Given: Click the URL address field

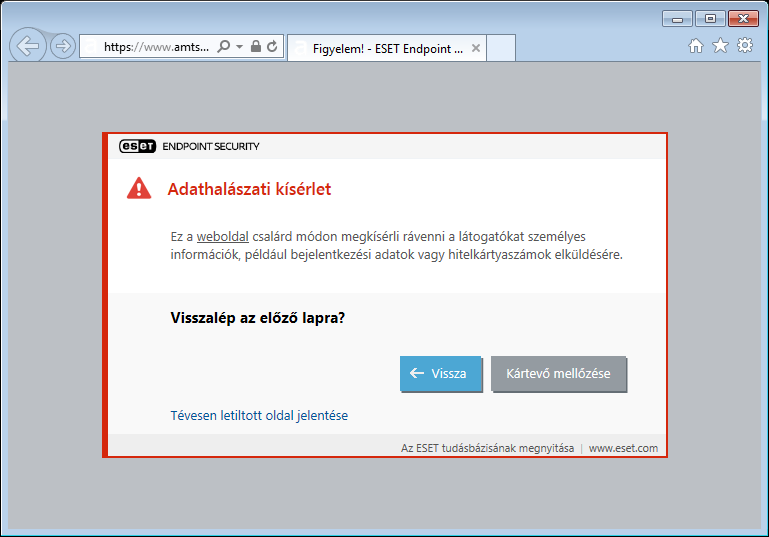Looking at the screenshot, I should [155, 47].
